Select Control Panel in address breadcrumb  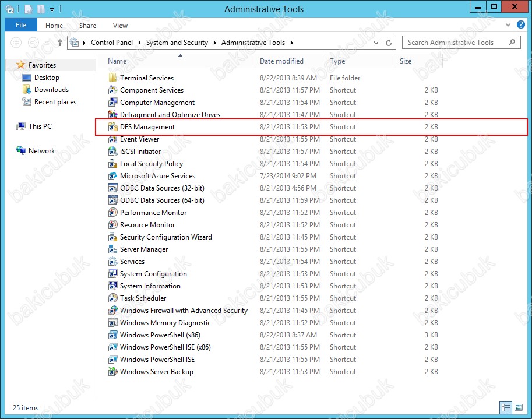coord(112,43)
